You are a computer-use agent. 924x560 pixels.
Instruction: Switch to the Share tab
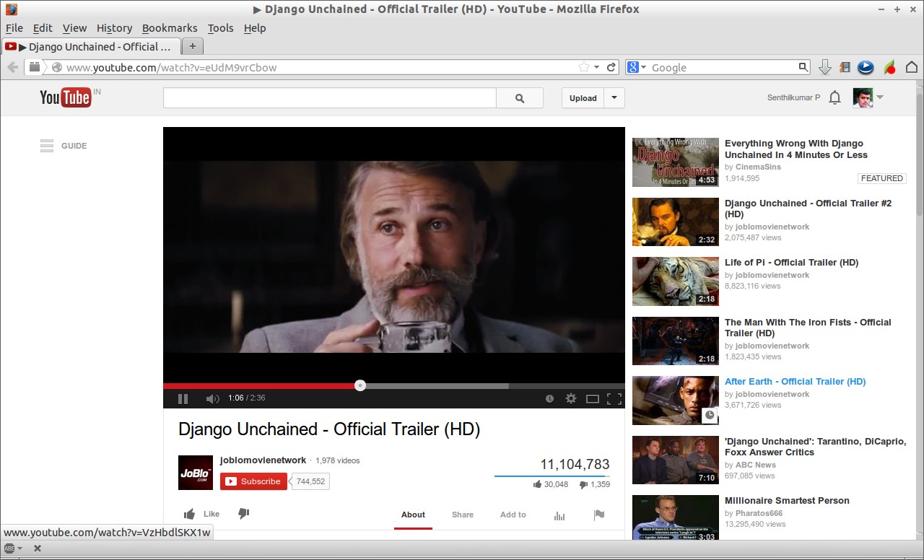pos(463,515)
